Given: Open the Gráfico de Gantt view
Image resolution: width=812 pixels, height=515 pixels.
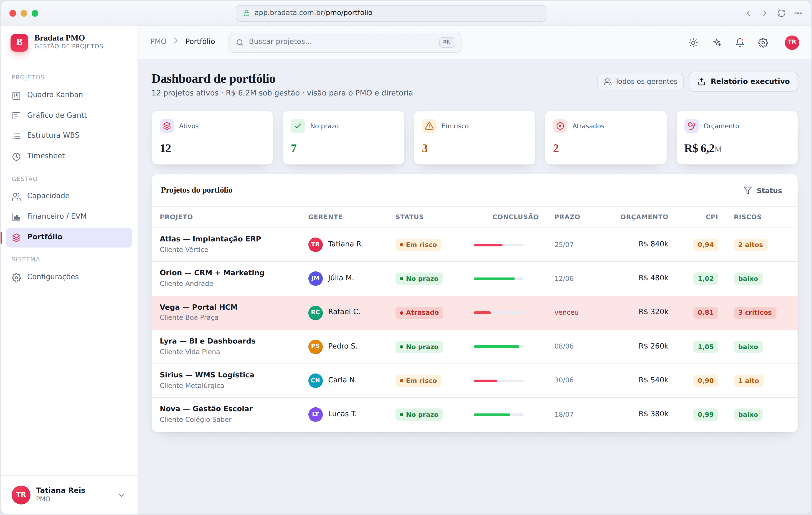Looking at the screenshot, I should pyautogui.click(x=69, y=115).
